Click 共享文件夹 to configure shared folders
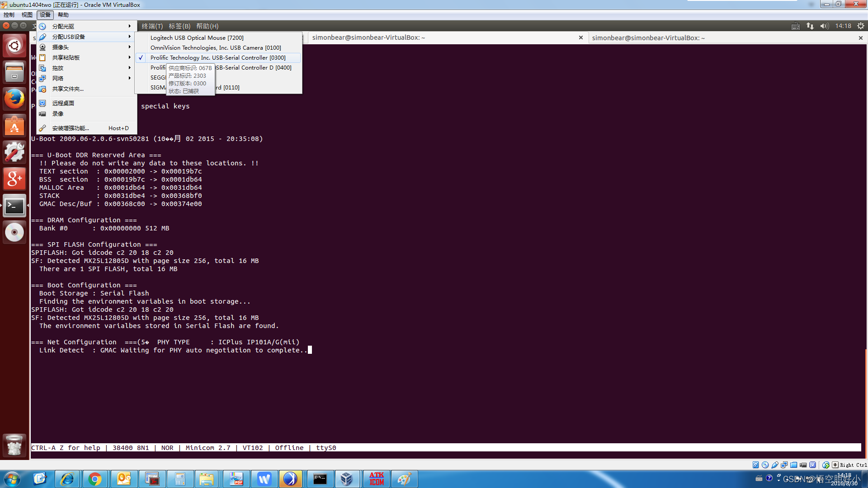868x488 pixels. 68,89
